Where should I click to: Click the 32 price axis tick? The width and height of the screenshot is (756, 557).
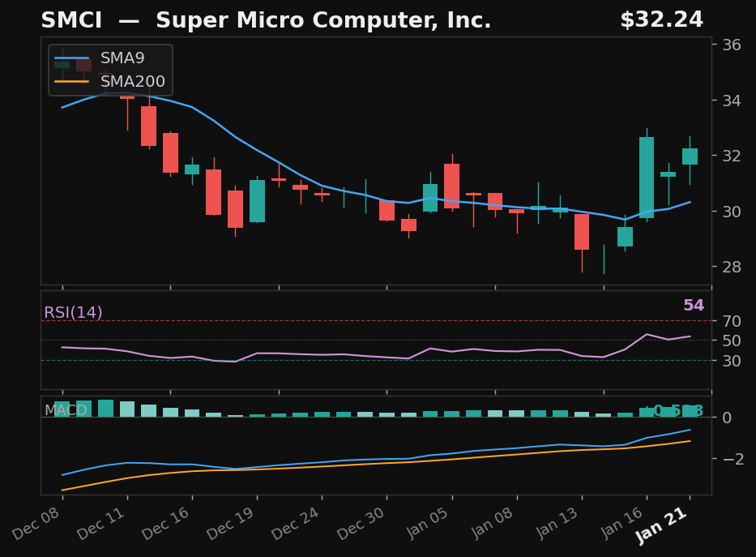pyautogui.click(x=732, y=156)
